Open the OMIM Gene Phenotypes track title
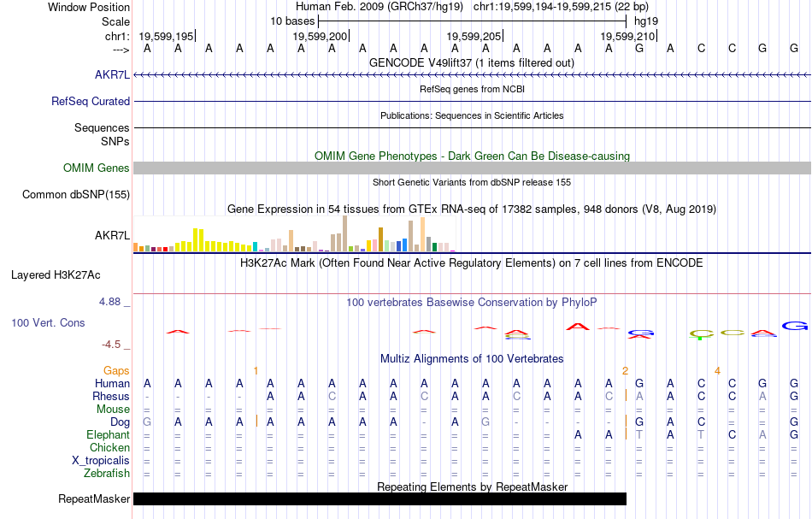This screenshot has width=812, height=519. (472, 156)
